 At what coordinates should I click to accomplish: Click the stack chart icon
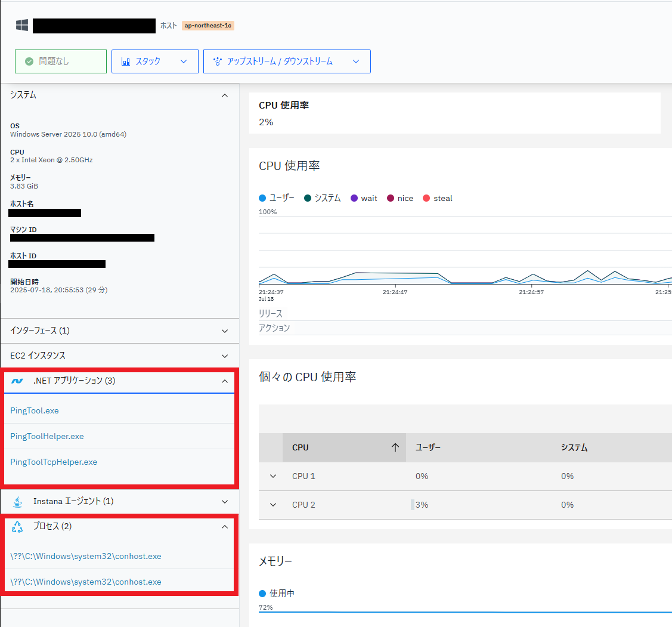pyautogui.click(x=126, y=62)
